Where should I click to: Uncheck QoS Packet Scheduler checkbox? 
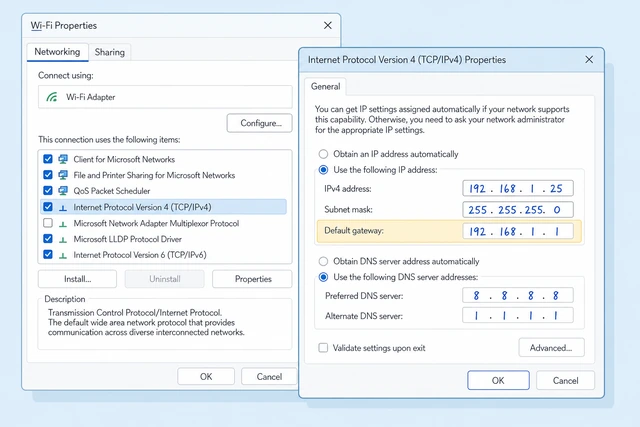pyautogui.click(x=48, y=191)
